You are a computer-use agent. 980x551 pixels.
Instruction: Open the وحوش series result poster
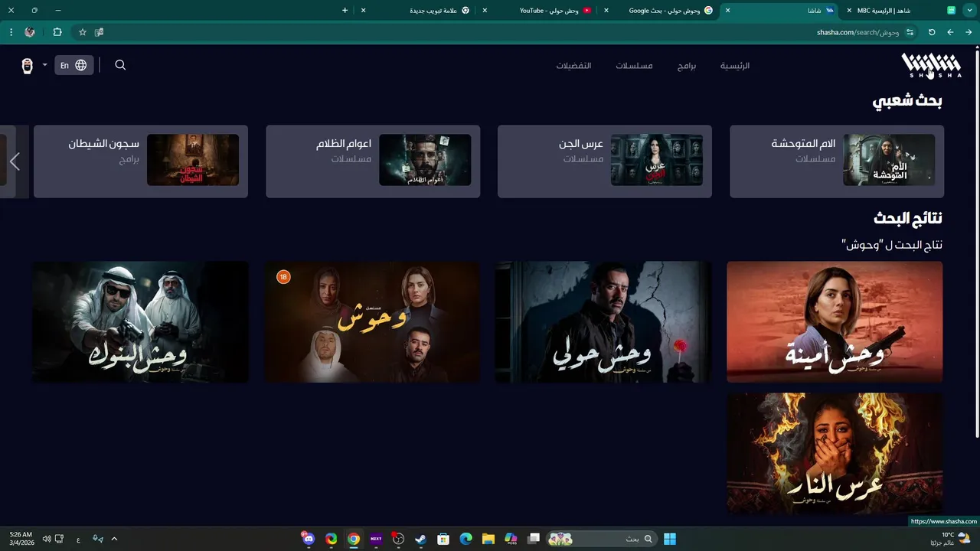coord(372,321)
